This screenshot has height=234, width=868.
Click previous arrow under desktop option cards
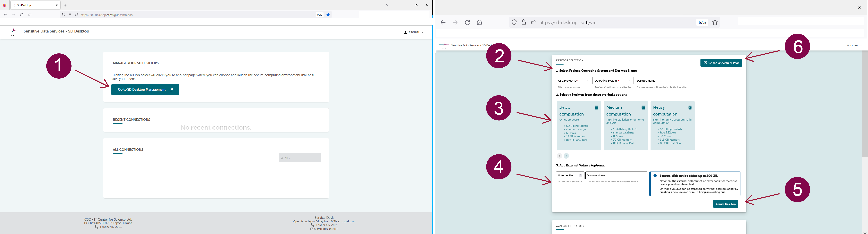[559, 156]
